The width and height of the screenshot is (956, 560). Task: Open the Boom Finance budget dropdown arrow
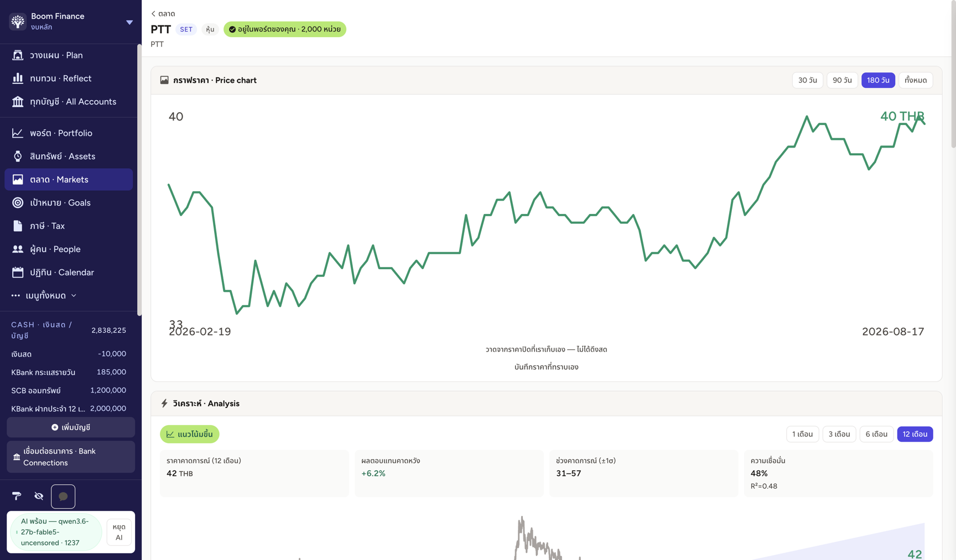tap(129, 23)
